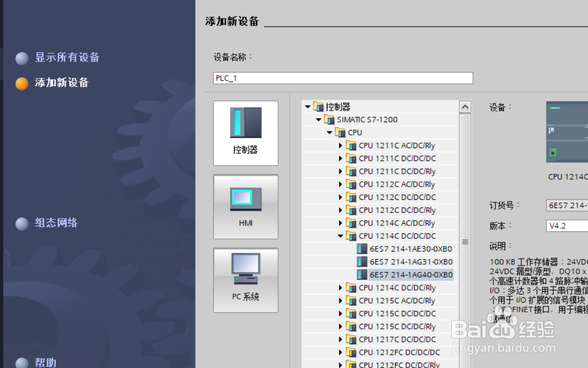This screenshot has height=368, width=588.
Task: Select the PC 系统 device category button
Action: click(x=246, y=280)
